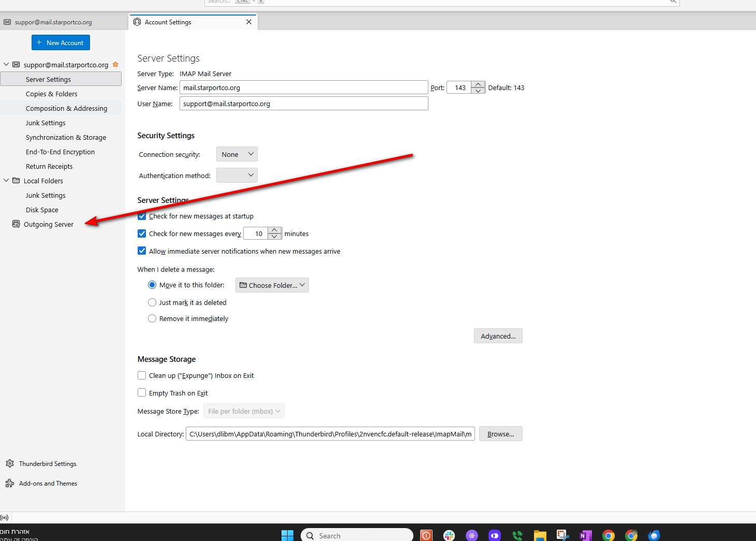Open Thunderbird from the taskbar
The image size is (756, 541).
click(x=654, y=535)
